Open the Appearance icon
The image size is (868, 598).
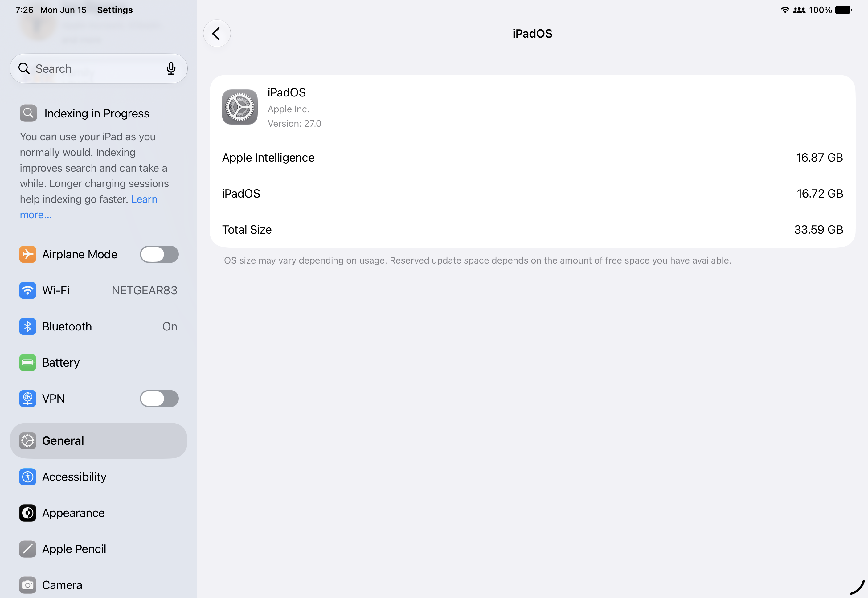click(x=28, y=513)
